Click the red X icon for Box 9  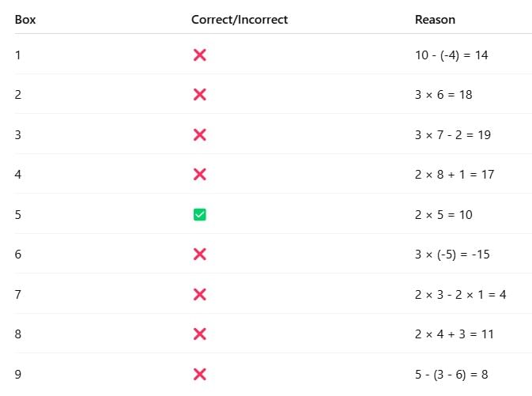tap(199, 374)
